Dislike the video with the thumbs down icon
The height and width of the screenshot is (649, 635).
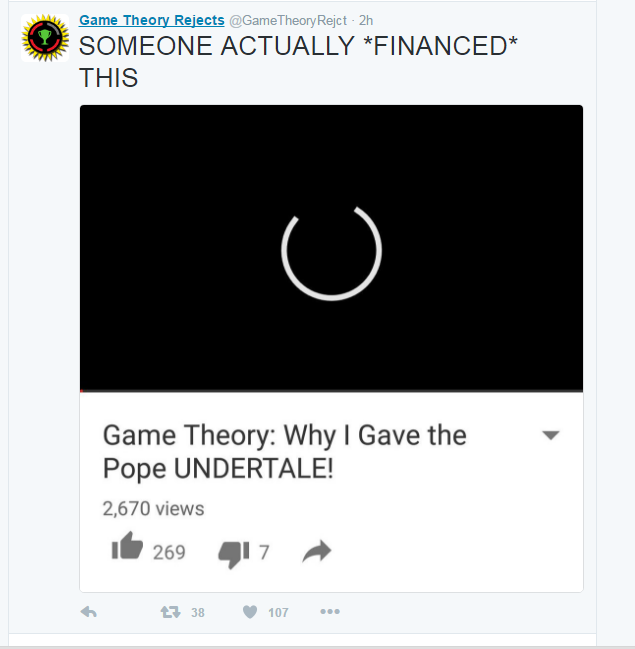pyautogui.click(x=234, y=554)
